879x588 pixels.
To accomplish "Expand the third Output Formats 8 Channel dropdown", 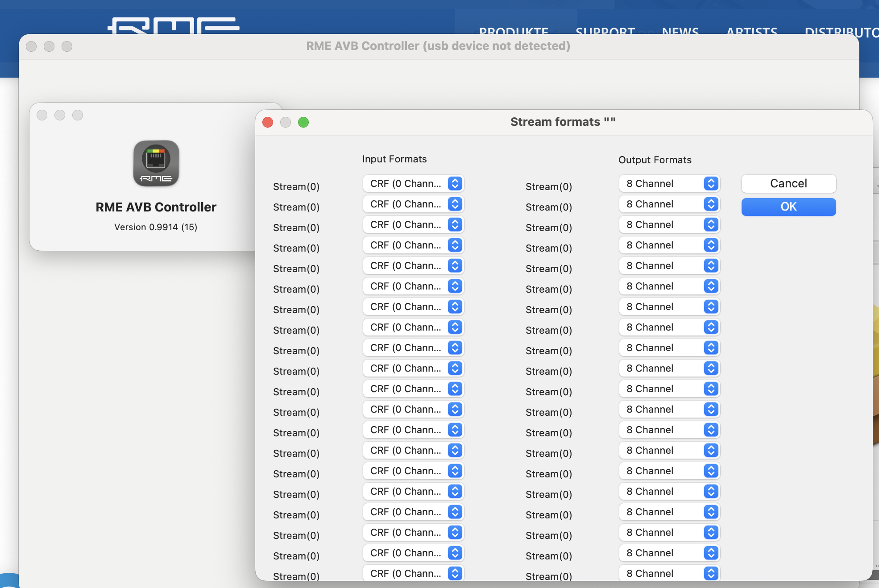I will pyautogui.click(x=669, y=224).
